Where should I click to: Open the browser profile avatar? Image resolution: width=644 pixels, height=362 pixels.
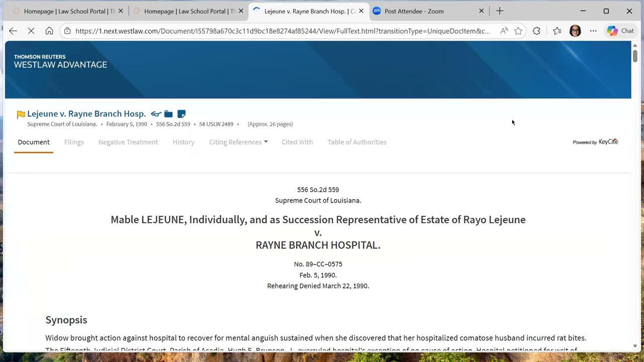coord(575,31)
